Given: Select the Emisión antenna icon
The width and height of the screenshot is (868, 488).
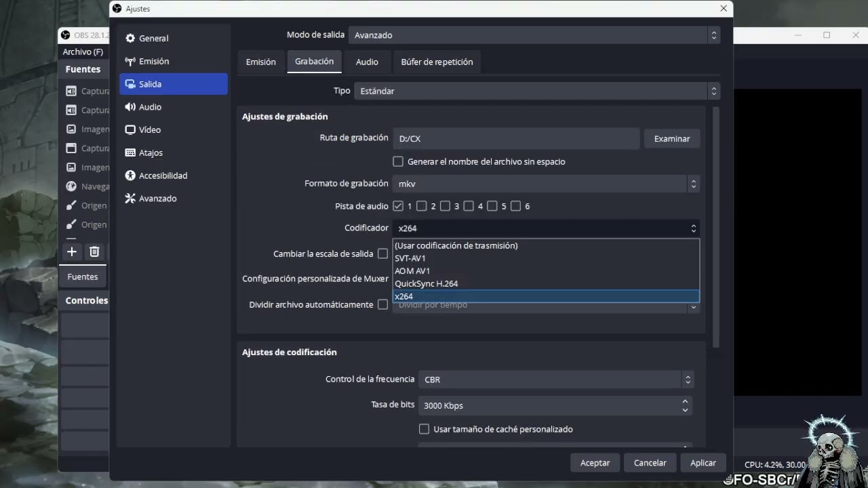Looking at the screenshot, I should click(130, 62).
